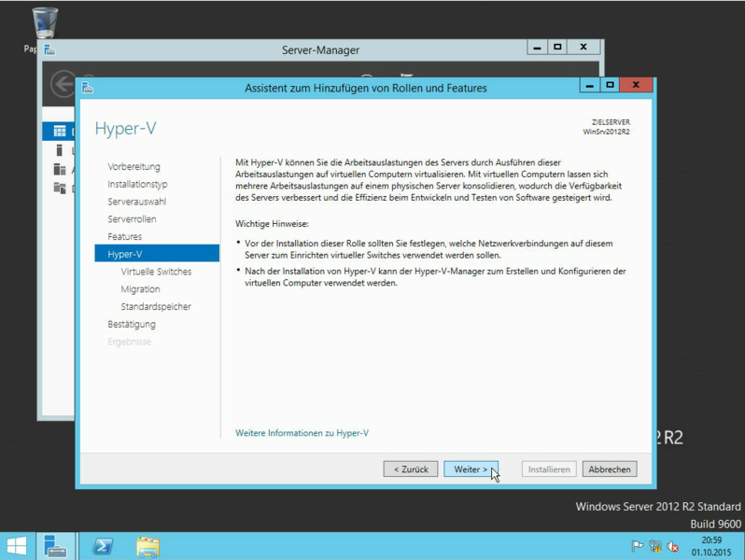The height and width of the screenshot is (560, 745).
Task: Click the Weiter button
Action: coord(471,469)
